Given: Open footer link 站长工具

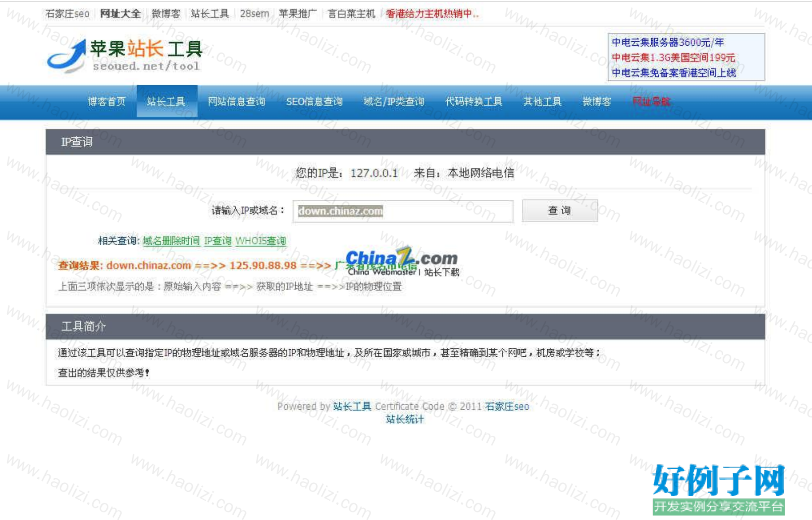Looking at the screenshot, I should [352, 407].
